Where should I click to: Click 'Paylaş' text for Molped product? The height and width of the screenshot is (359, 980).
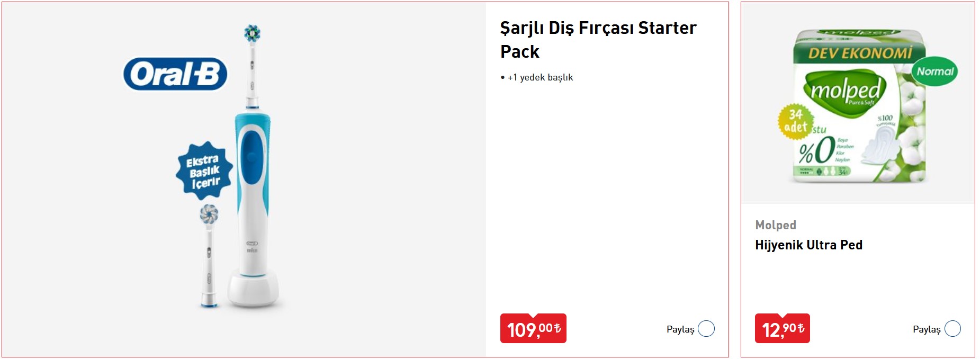coord(927,329)
